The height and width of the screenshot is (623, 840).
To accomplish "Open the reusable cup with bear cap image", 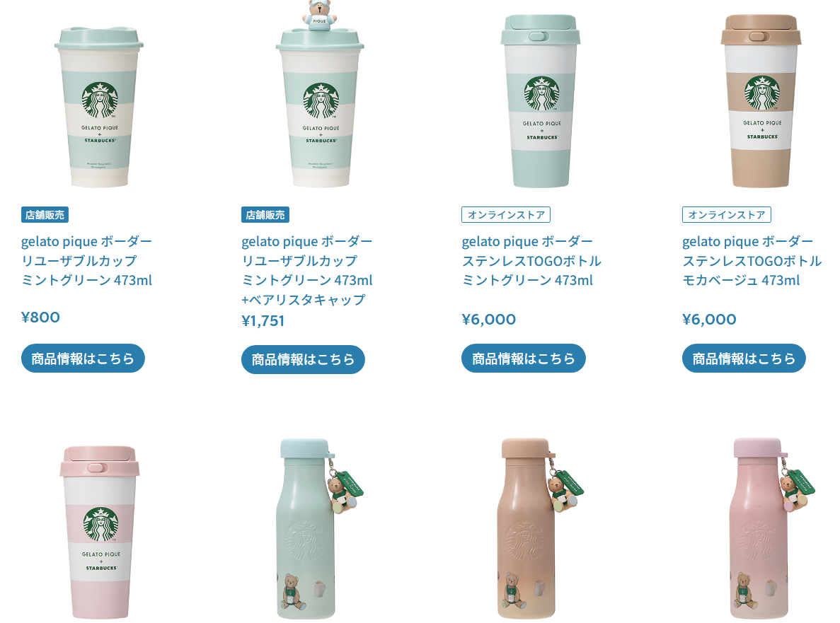I will coord(320,94).
